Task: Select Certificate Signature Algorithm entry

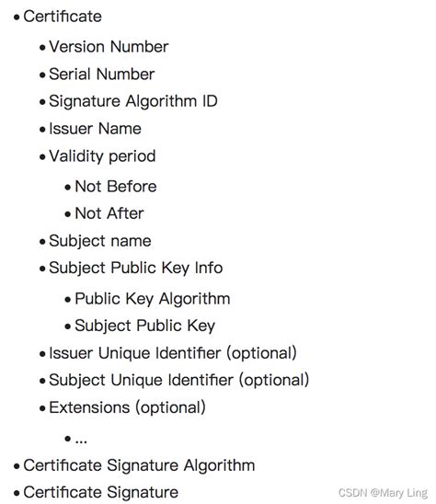Action: [139, 465]
